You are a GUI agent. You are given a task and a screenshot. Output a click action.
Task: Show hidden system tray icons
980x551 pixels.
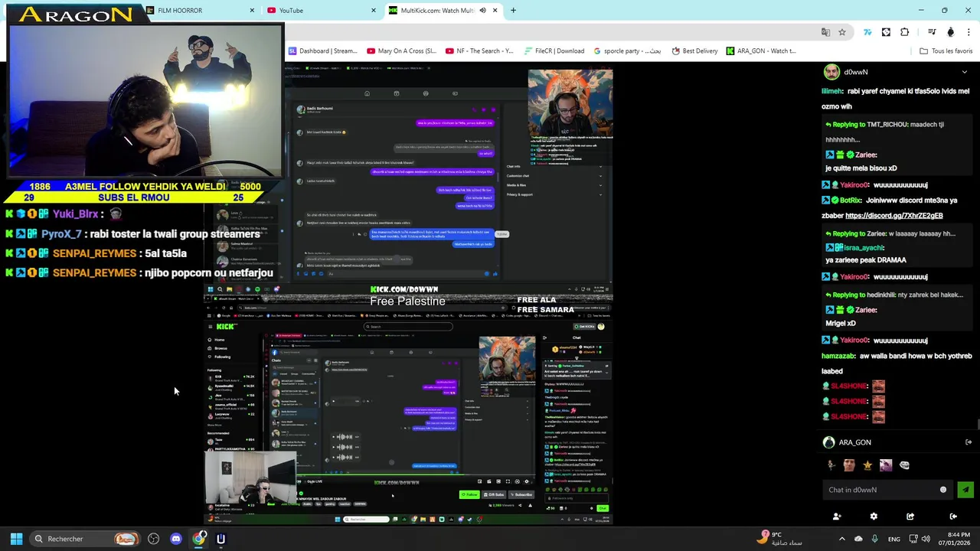click(x=841, y=539)
